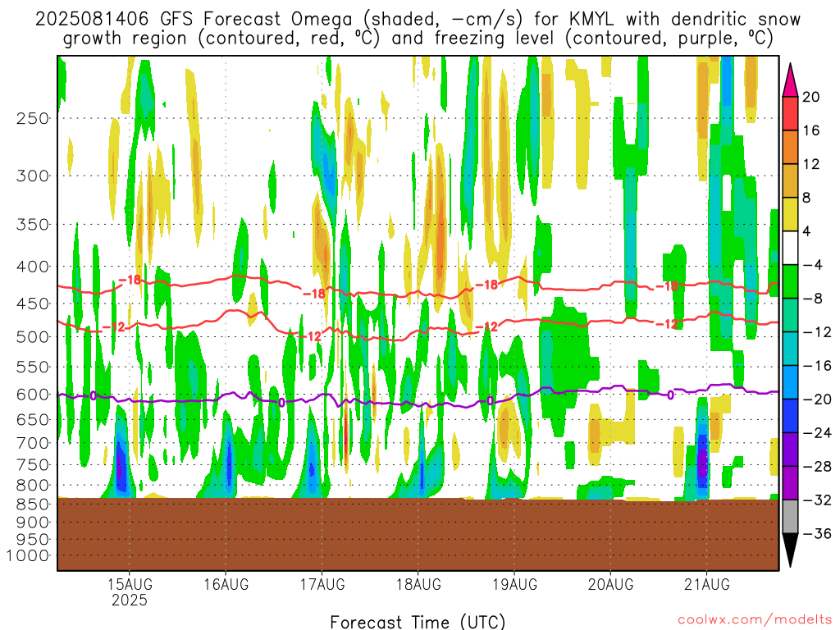Click the 800 pressure level label

pos(33,486)
